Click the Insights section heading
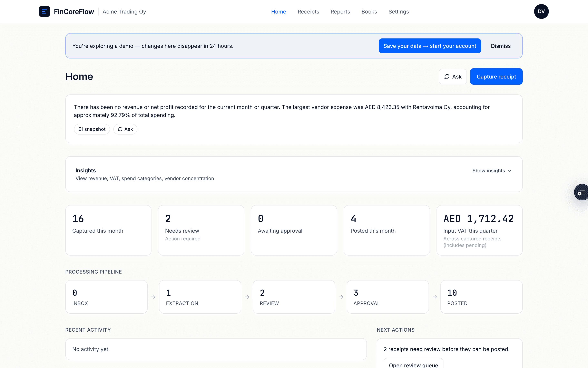Screen dimensions: 588x368 point(86,170)
